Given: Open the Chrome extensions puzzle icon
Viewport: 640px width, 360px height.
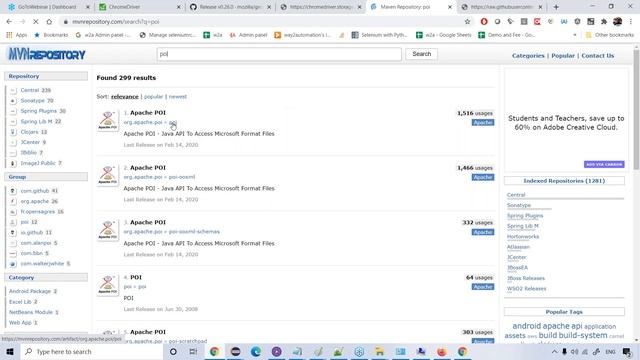Looking at the screenshot, I should [x=604, y=22].
